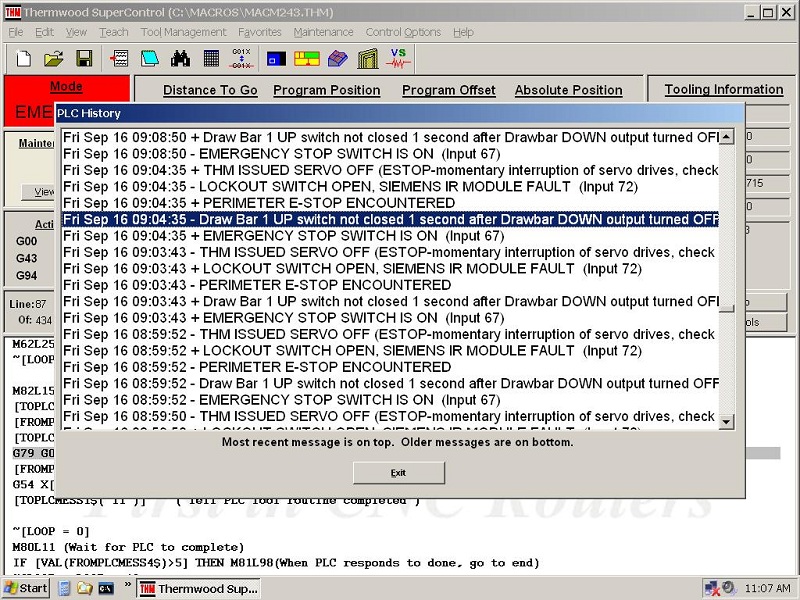
Task: Click the Absolute Position heading
Action: coord(568,90)
